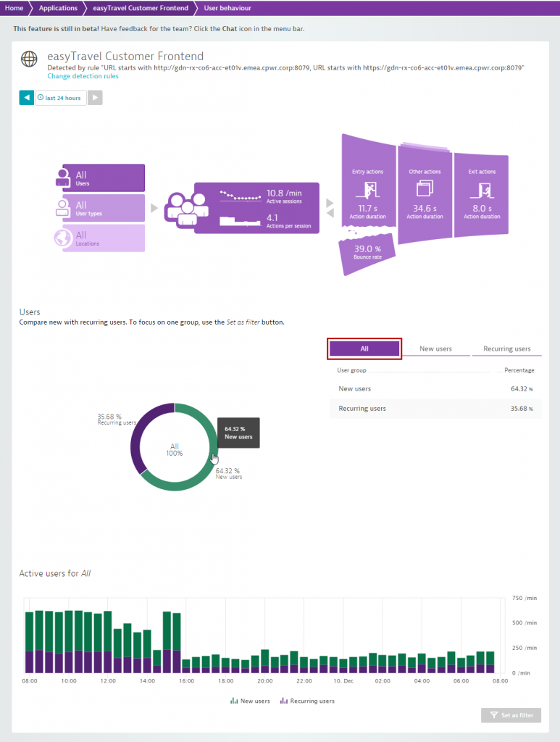Switch to the Recurring users tab

pyautogui.click(x=506, y=349)
